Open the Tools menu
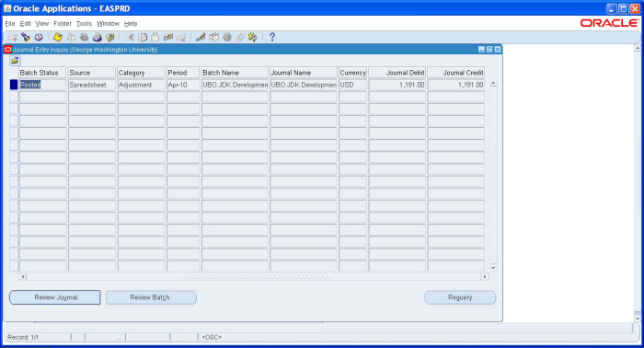 [84, 24]
